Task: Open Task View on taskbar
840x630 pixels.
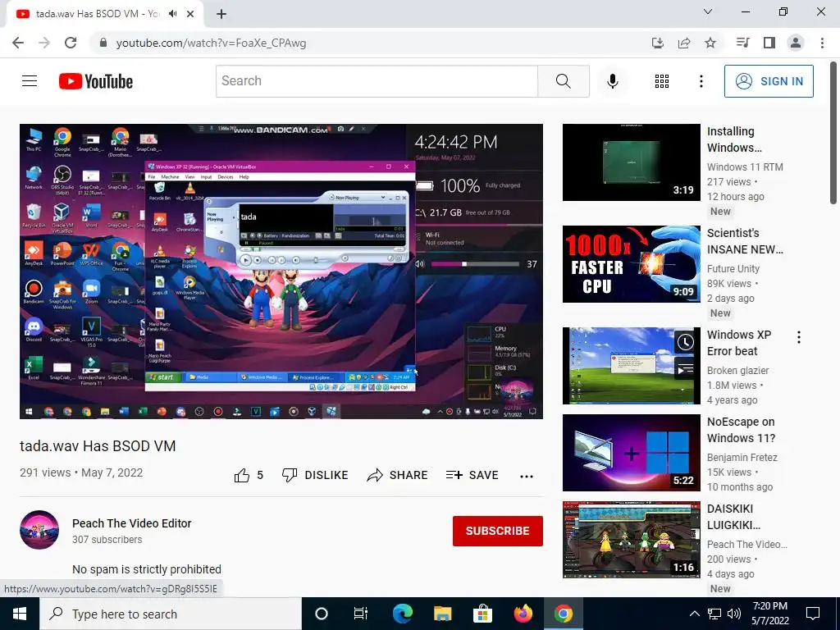Action: pyautogui.click(x=361, y=614)
